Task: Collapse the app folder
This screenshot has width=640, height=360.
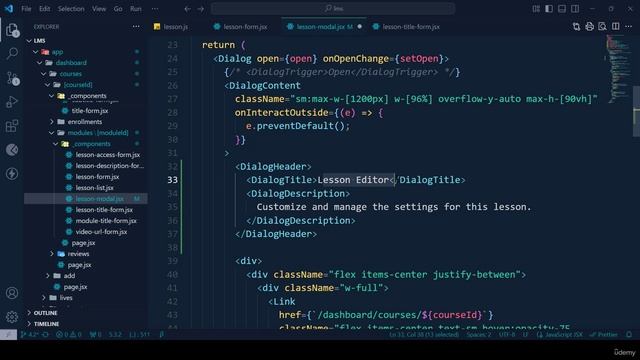Action: tap(36, 52)
